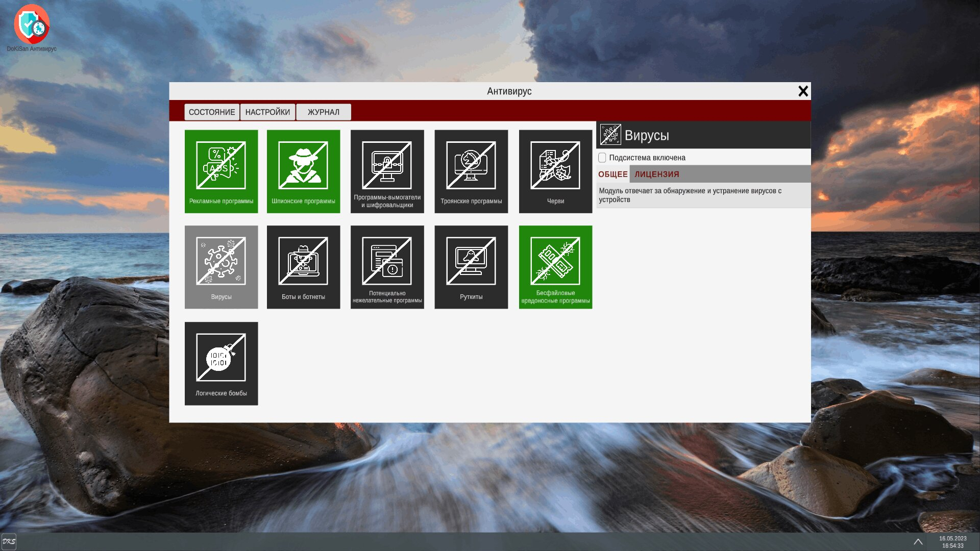Switch to the ЛИЦЕНЗИЯ subtab
Viewport: 980px width, 551px height.
[x=656, y=174]
